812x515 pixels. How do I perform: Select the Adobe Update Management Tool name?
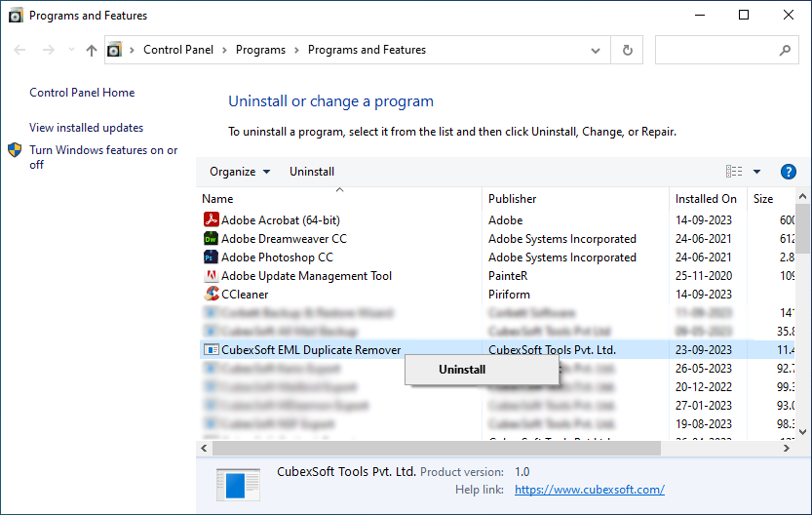coord(306,276)
